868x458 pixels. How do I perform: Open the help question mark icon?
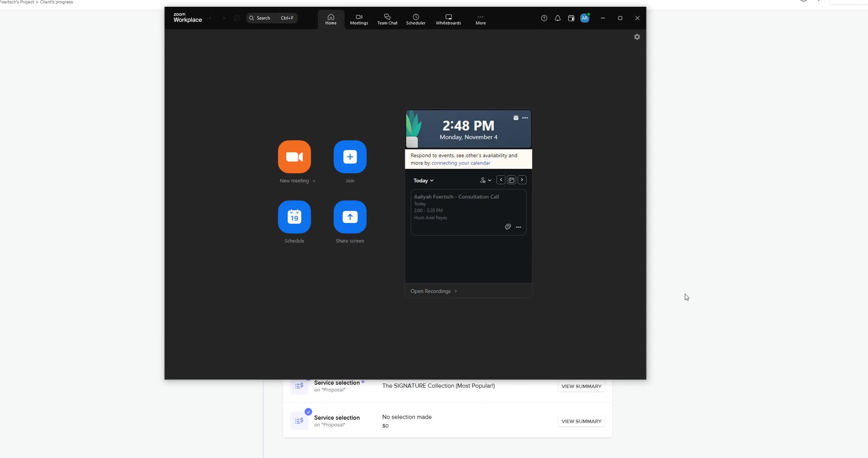point(544,18)
